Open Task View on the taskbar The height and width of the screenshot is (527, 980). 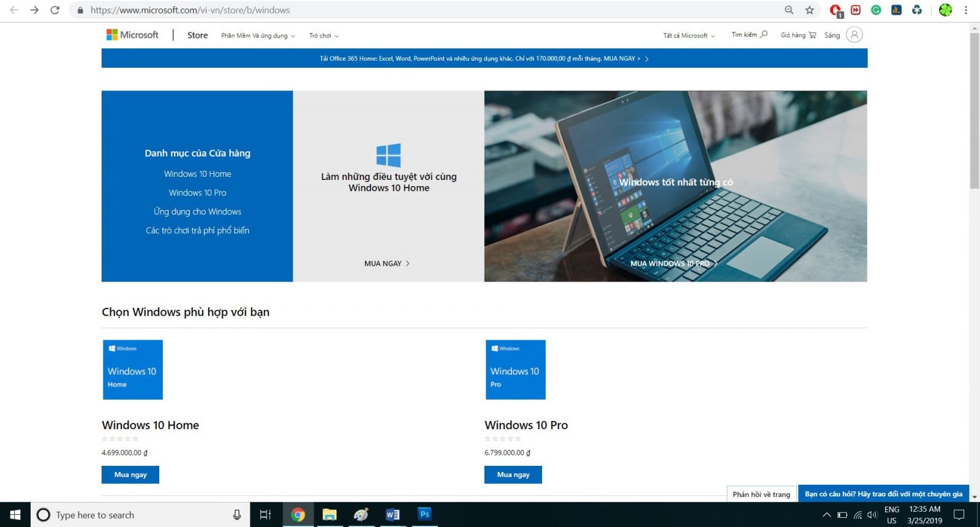pos(265,515)
